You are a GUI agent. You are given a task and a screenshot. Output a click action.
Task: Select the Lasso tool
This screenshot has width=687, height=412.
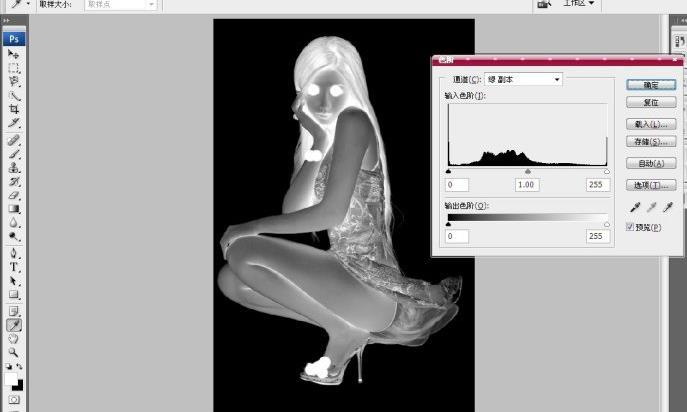click(13, 82)
